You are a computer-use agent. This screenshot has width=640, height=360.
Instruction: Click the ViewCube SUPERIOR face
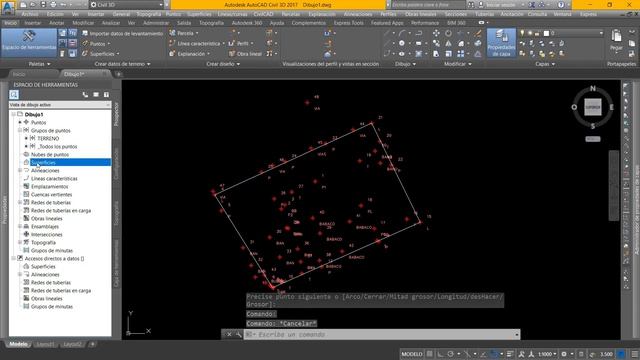pyautogui.click(x=593, y=107)
